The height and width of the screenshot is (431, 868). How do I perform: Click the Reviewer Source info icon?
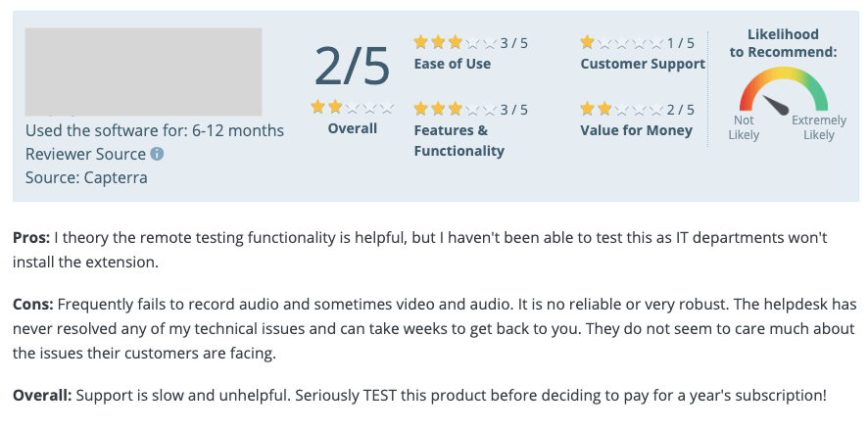tap(157, 154)
